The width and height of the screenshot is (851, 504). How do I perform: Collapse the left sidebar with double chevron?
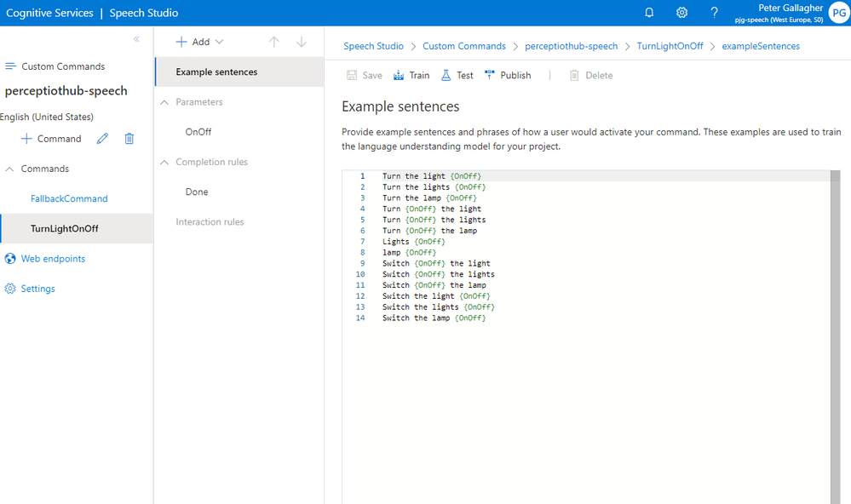pyautogui.click(x=137, y=38)
